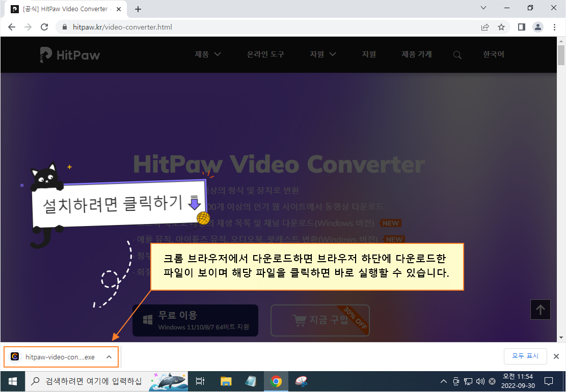
Task: Bookmark this page with star icon
Action: click(x=501, y=27)
